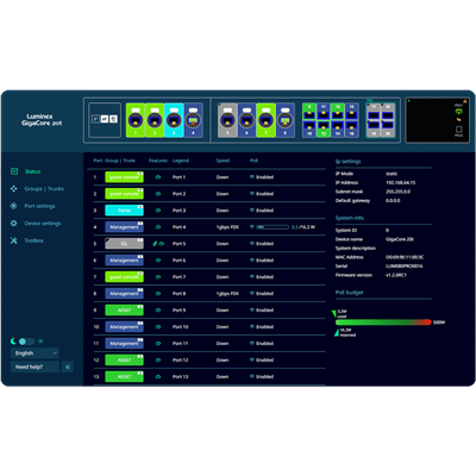476x476 pixels.
Task: Click the PoE budget usage bar
Action: click(383, 322)
